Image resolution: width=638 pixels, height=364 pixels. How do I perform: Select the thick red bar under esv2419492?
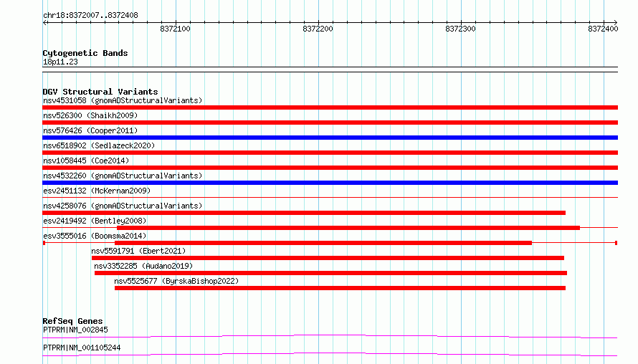point(348,228)
